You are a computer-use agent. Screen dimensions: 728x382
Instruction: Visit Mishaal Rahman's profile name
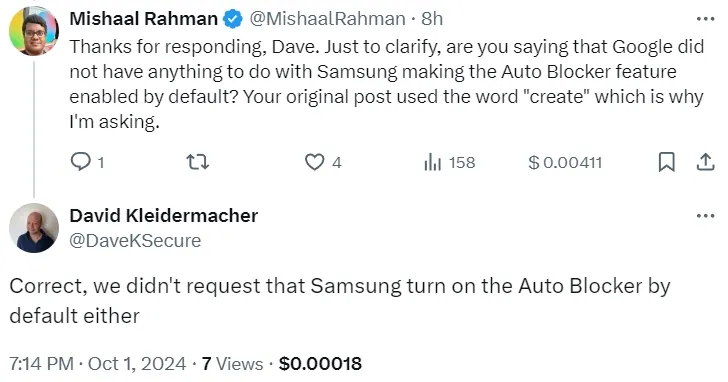(x=143, y=19)
